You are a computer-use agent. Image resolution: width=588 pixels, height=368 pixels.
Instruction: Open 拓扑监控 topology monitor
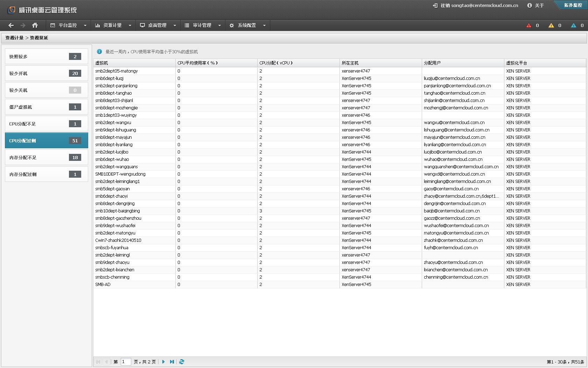(573, 5)
